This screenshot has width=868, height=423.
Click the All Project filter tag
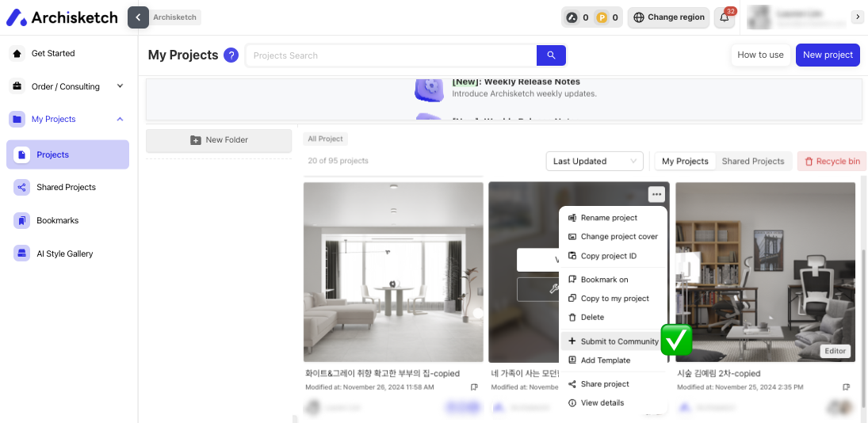click(x=326, y=139)
